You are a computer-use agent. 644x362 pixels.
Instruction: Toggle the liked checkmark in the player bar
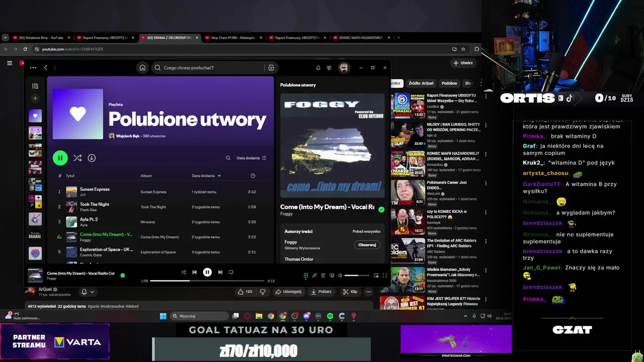tap(122, 275)
